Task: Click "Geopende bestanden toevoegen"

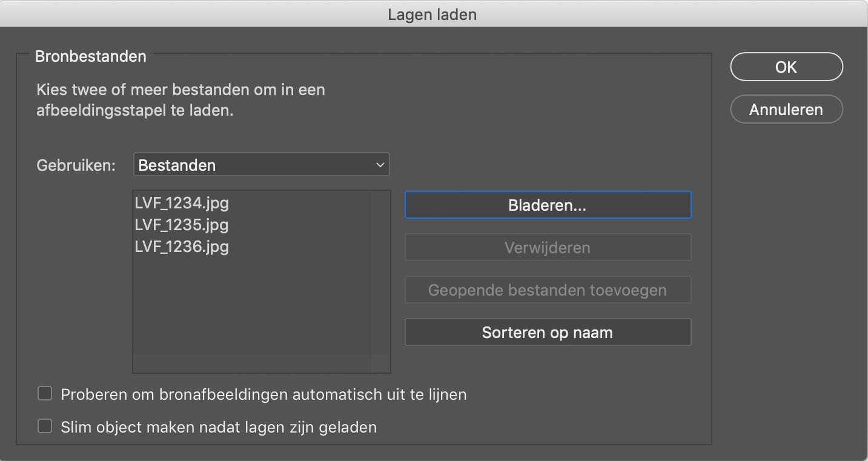Action: tap(547, 290)
